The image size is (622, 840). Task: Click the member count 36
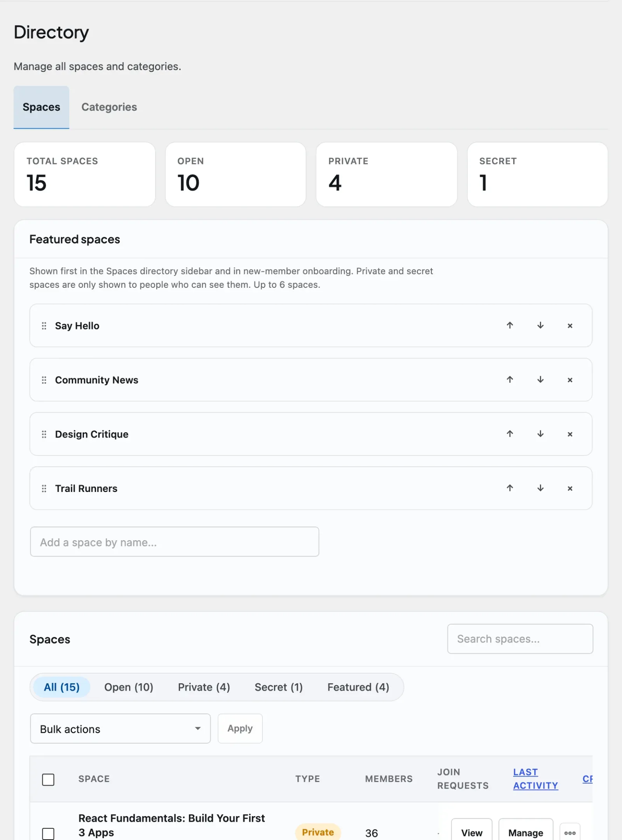point(371,833)
